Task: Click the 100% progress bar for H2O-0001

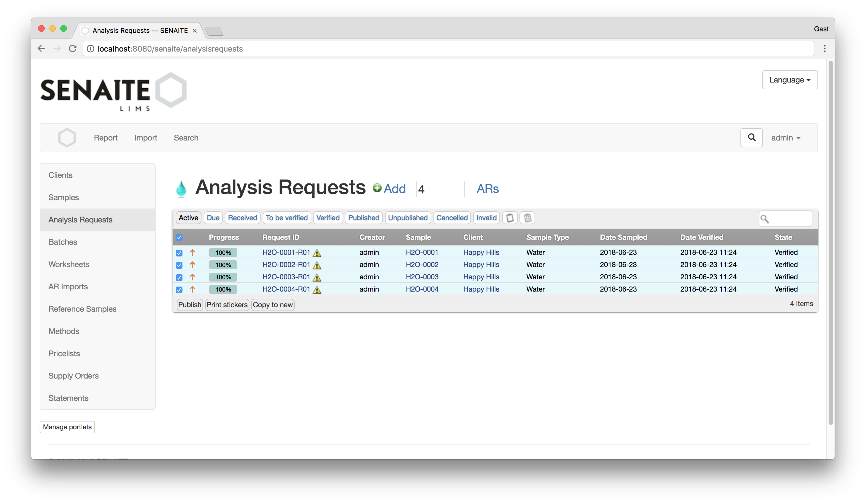Action: (223, 252)
